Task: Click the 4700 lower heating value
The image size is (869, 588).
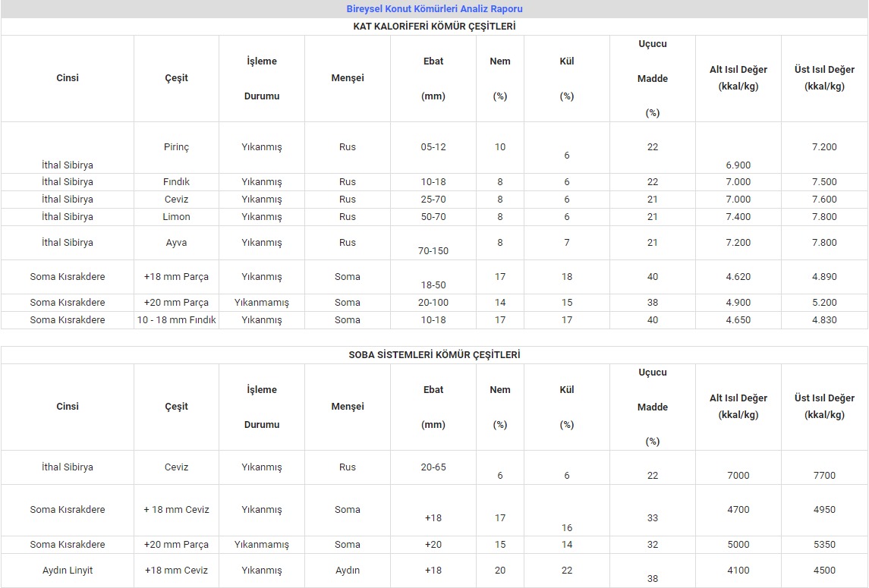Action: pyautogui.click(x=738, y=509)
